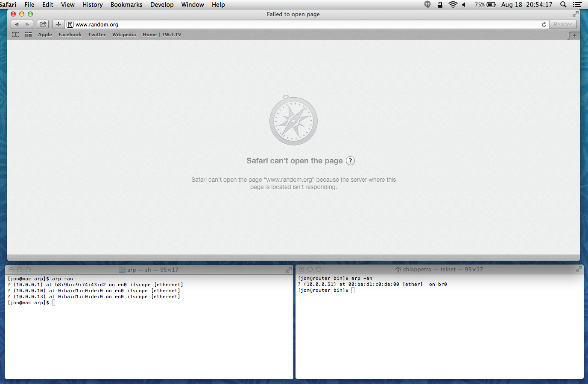
Task: Click the server isn't responding error message
Action: [294, 183]
